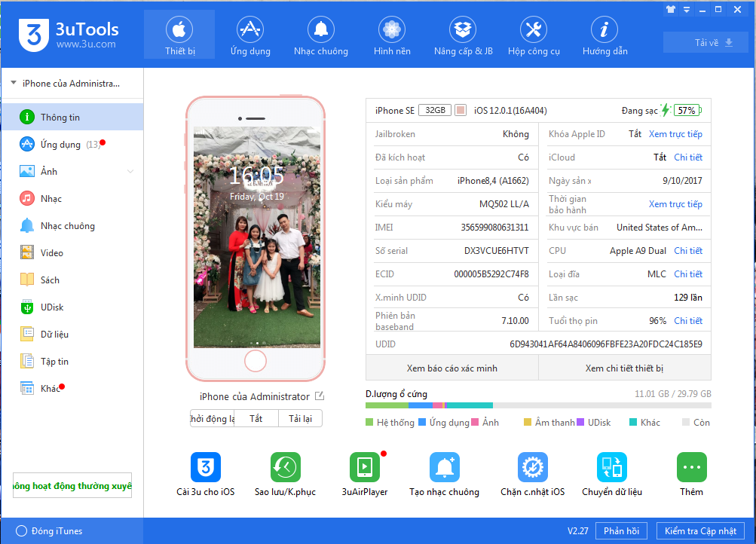The height and width of the screenshot is (544, 756).
Task: Open the title bar dropdown menu arrow
Action: (x=686, y=10)
